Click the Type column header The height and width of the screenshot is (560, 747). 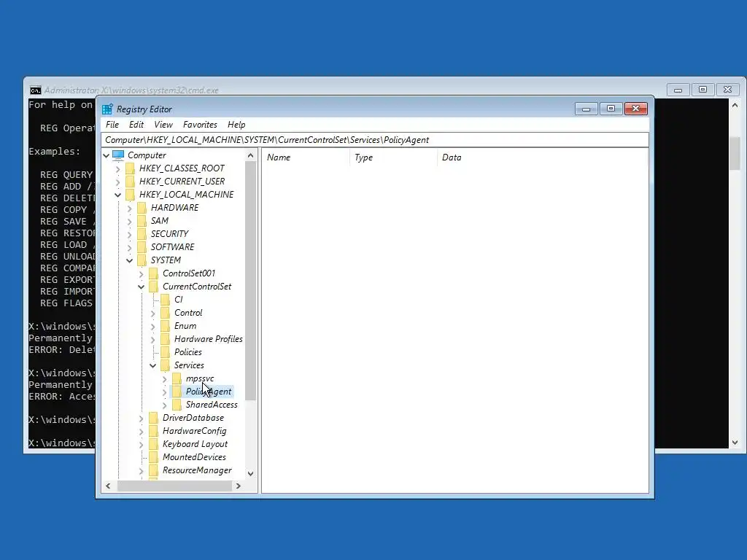[x=393, y=157]
